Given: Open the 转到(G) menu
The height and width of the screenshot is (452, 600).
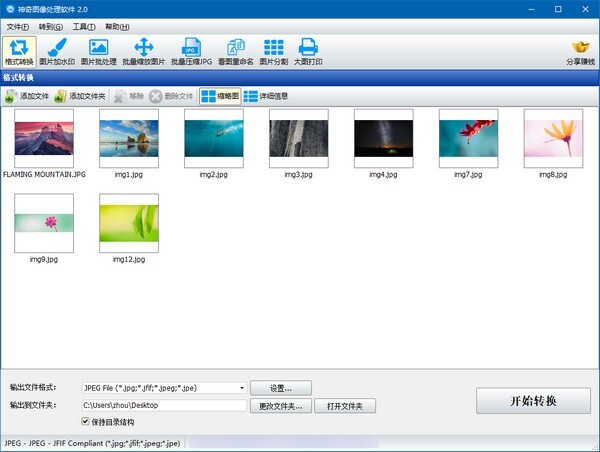Looking at the screenshot, I should tap(51, 27).
